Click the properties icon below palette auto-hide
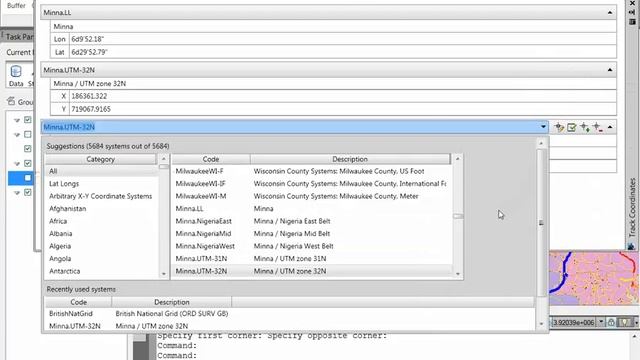The image size is (640, 360). pyautogui.click(x=632, y=21)
